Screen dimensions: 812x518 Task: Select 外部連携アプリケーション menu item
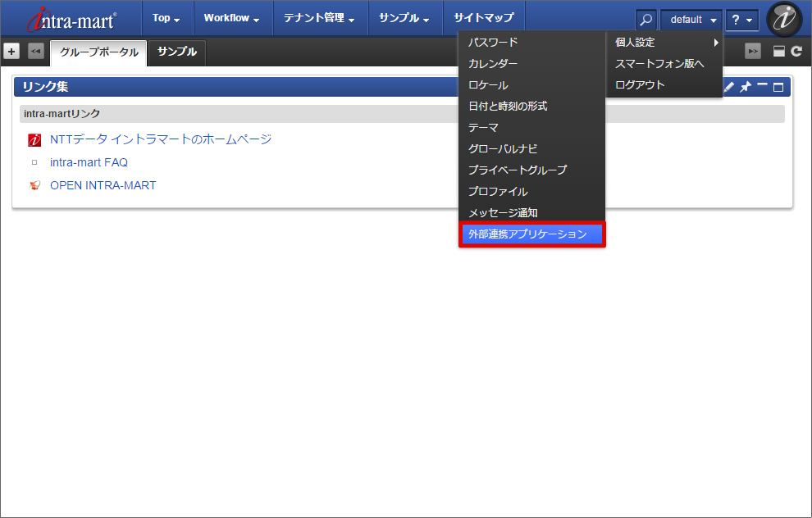coord(531,234)
